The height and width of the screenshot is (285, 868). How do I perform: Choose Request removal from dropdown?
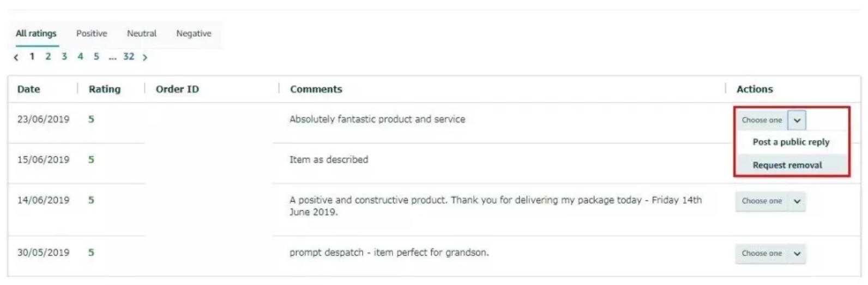(787, 165)
